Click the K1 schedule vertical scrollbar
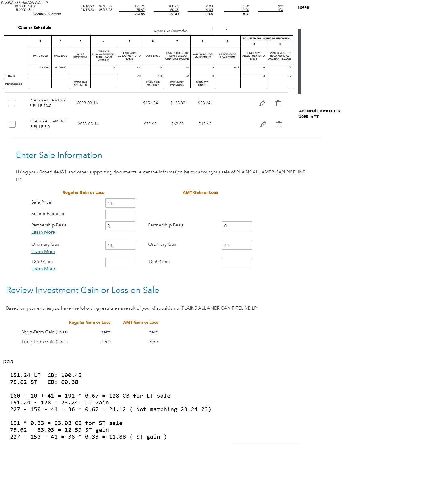 pos(299,62)
